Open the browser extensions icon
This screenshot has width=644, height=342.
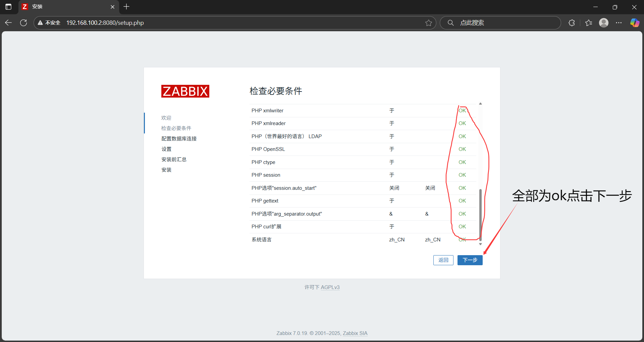(x=572, y=23)
